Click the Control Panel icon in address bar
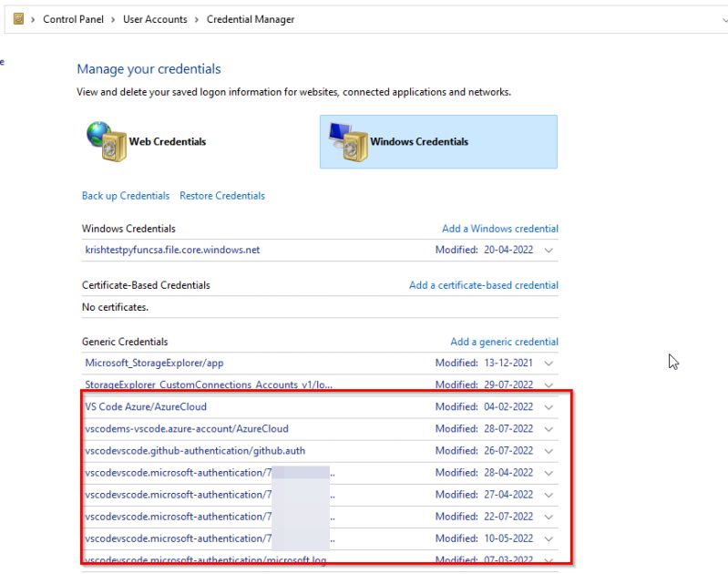The image size is (728, 574). tap(18, 19)
